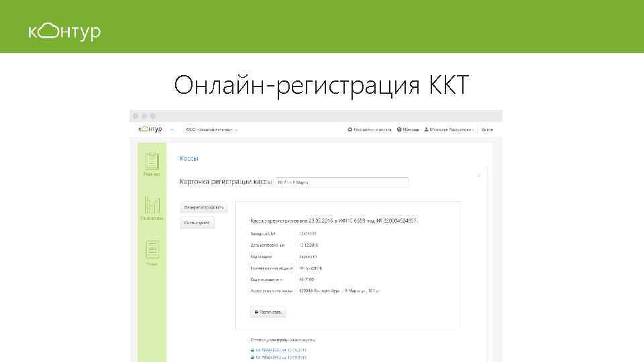Click the Выйти logout link

click(x=487, y=129)
